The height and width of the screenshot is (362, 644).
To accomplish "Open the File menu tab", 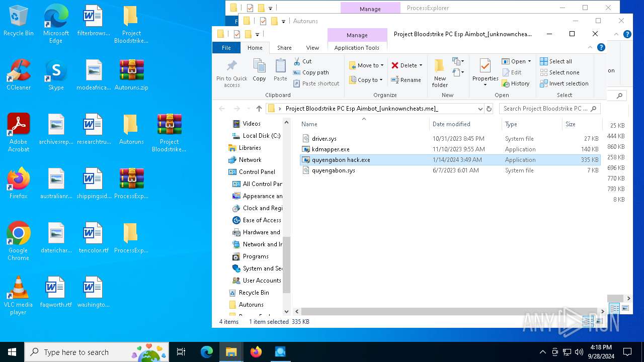I will [x=226, y=48].
